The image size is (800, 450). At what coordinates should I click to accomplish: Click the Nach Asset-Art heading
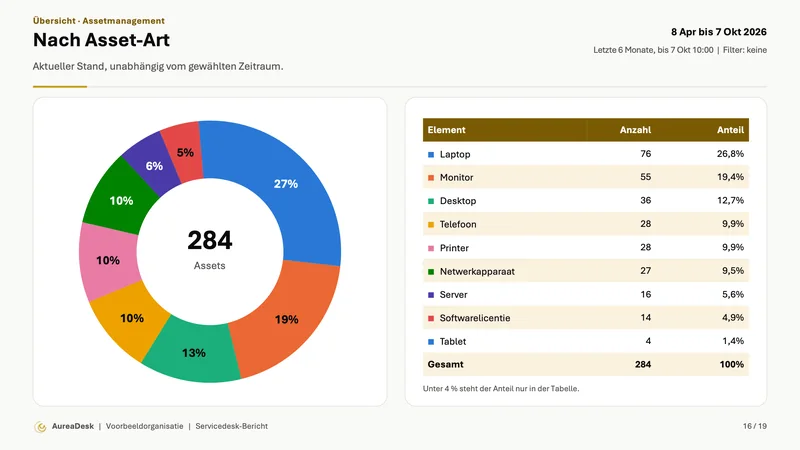[x=101, y=40]
